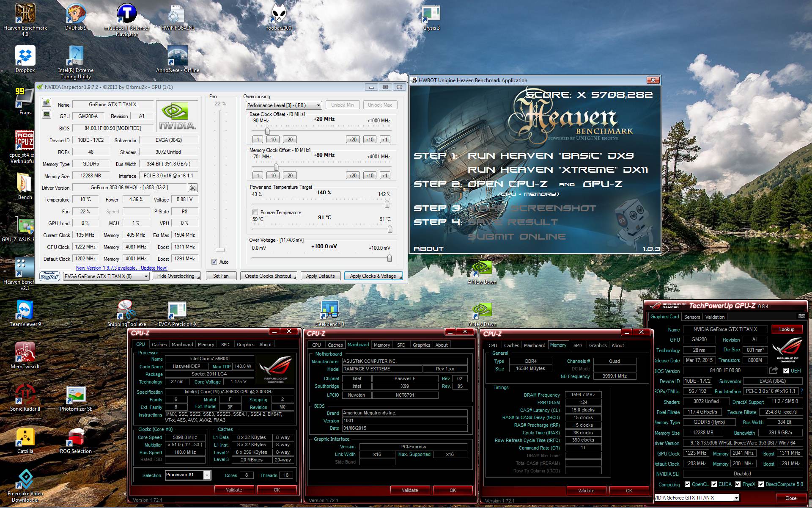Click ABOUT in Heaven Benchmark app

[428, 249]
